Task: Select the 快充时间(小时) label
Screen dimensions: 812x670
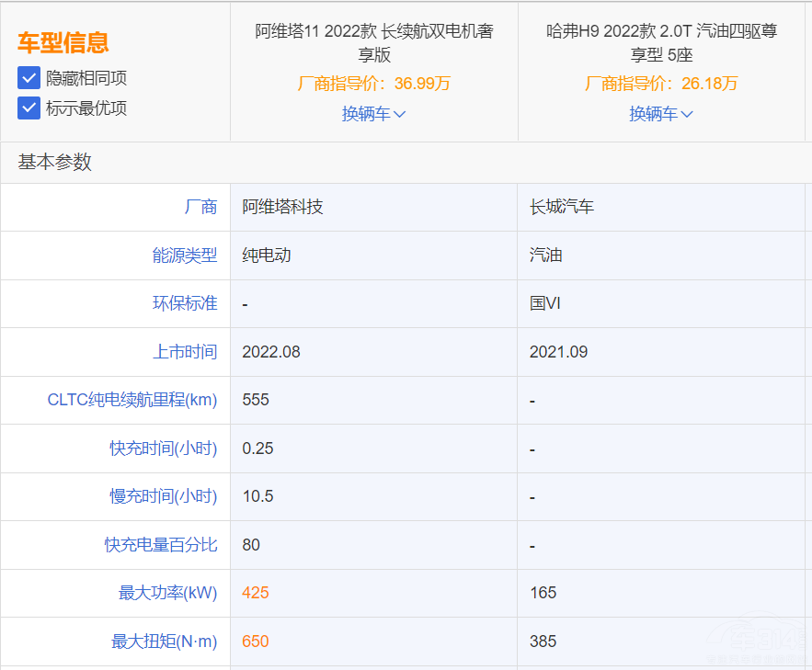Action: point(164,449)
